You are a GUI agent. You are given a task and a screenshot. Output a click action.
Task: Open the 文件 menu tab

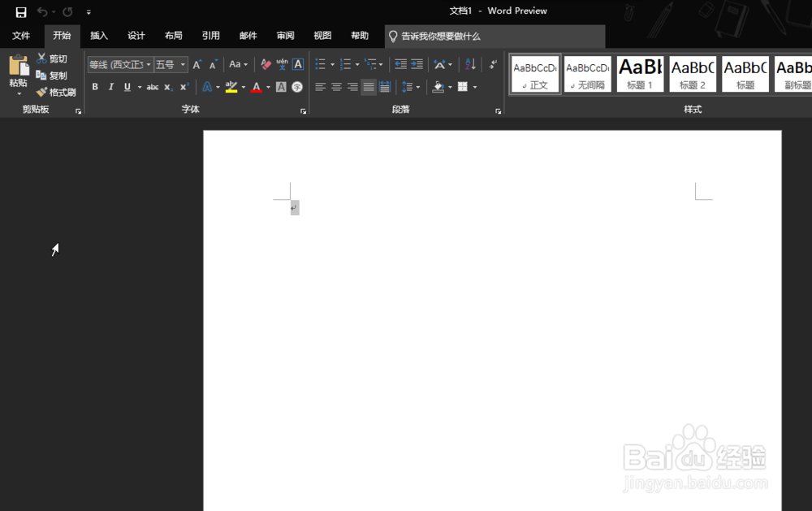21,36
